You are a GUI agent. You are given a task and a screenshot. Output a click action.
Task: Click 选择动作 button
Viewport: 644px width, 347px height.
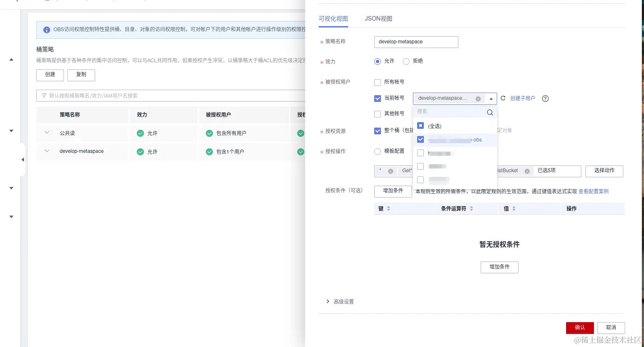click(604, 171)
